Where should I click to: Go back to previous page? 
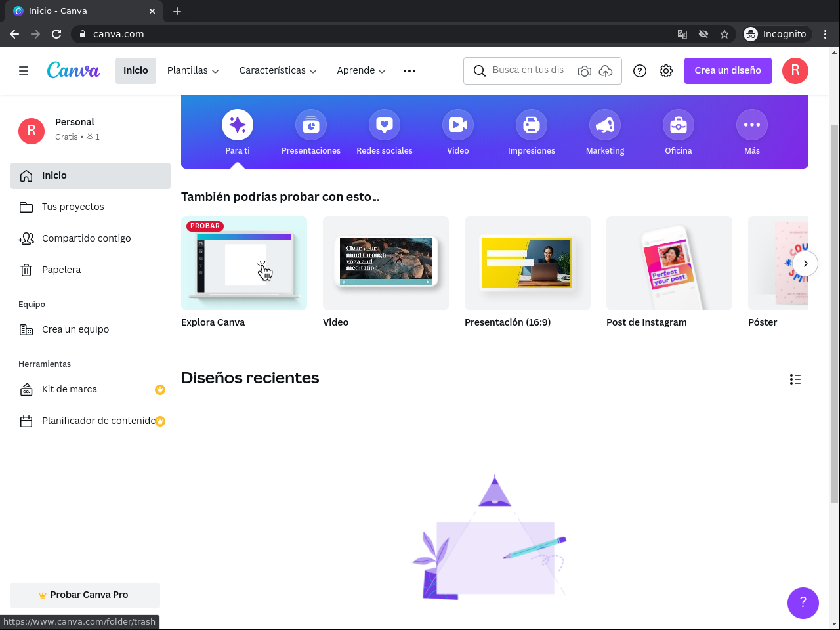pyautogui.click(x=14, y=34)
